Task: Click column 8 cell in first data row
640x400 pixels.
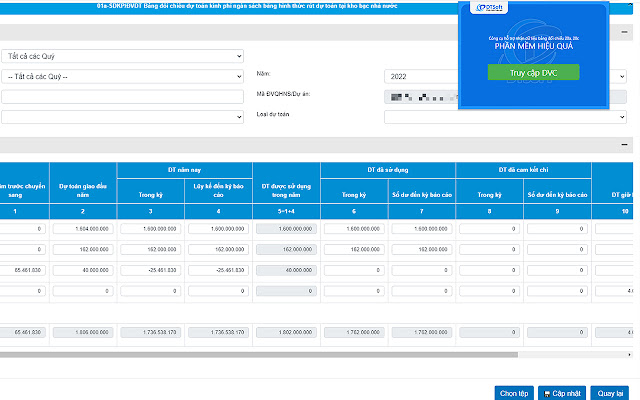Action: (x=489, y=229)
